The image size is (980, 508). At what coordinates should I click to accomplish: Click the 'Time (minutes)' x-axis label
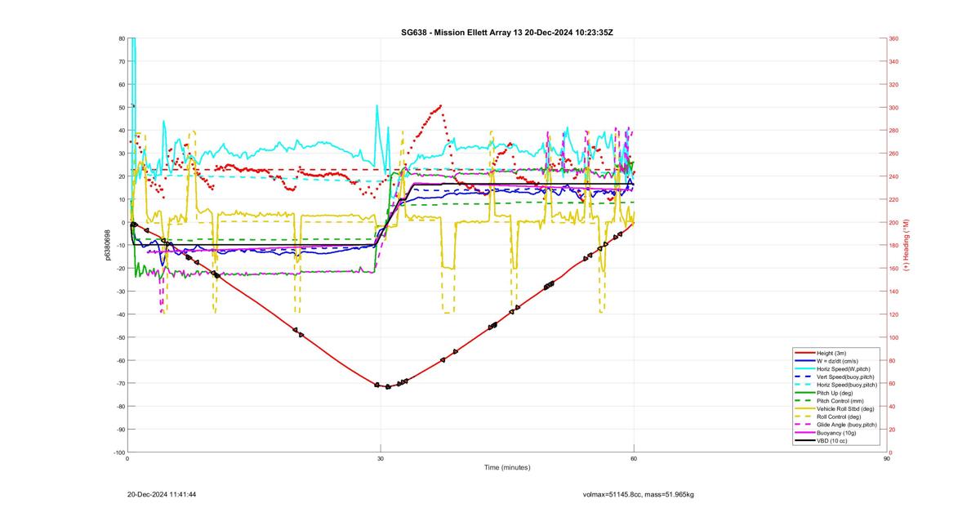click(x=507, y=468)
